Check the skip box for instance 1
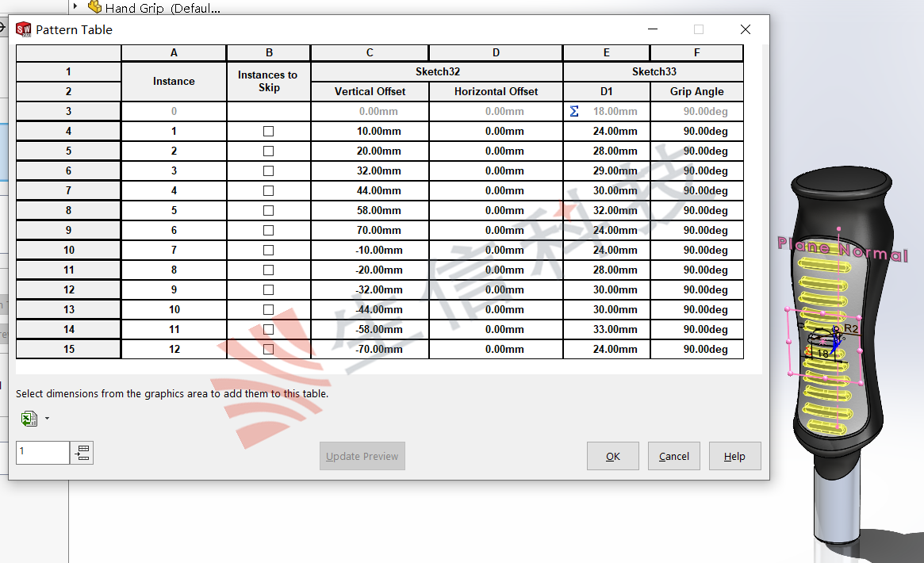The image size is (924, 563). tap(268, 132)
